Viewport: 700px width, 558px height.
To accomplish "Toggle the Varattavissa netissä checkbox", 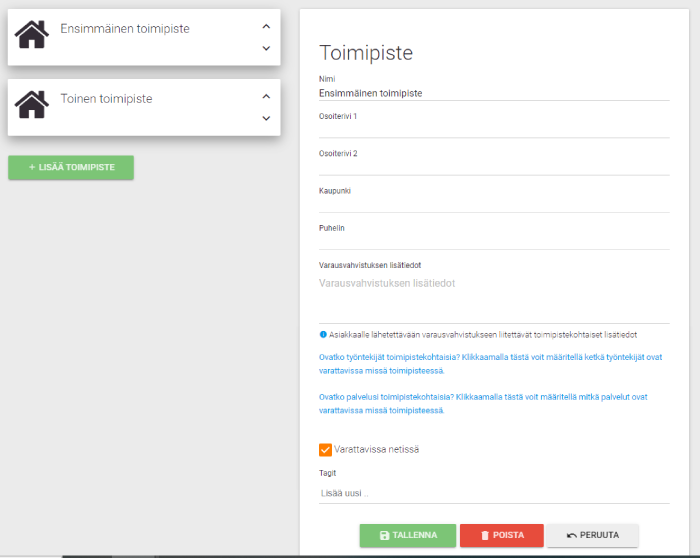I will click(x=325, y=450).
